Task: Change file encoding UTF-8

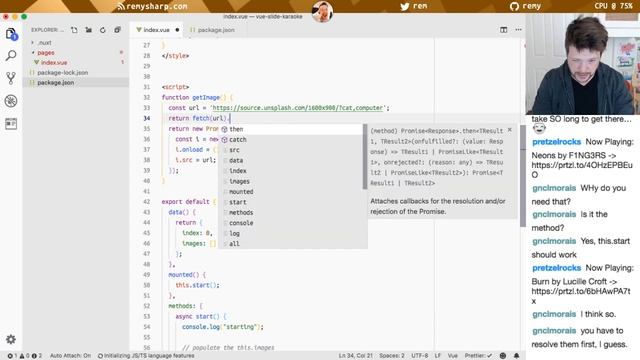Action: click(419, 356)
